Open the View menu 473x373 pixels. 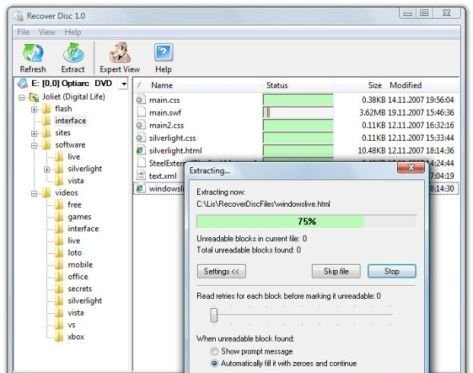pos(47,32)
